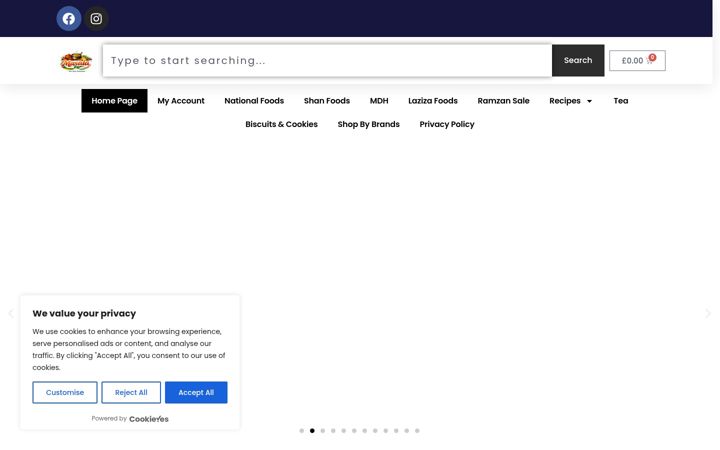Screen dimensions: 720x450
Task: Select the first slider pagination dot
Action: [x=302, y=431]
